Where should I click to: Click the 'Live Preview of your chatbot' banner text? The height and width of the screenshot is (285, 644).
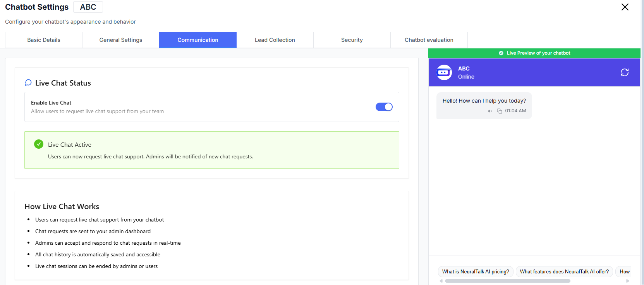(538, 53)
